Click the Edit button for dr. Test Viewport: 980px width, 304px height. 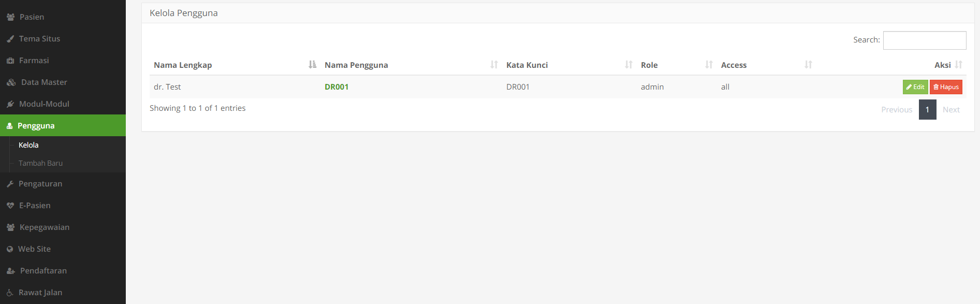point(915,86)
